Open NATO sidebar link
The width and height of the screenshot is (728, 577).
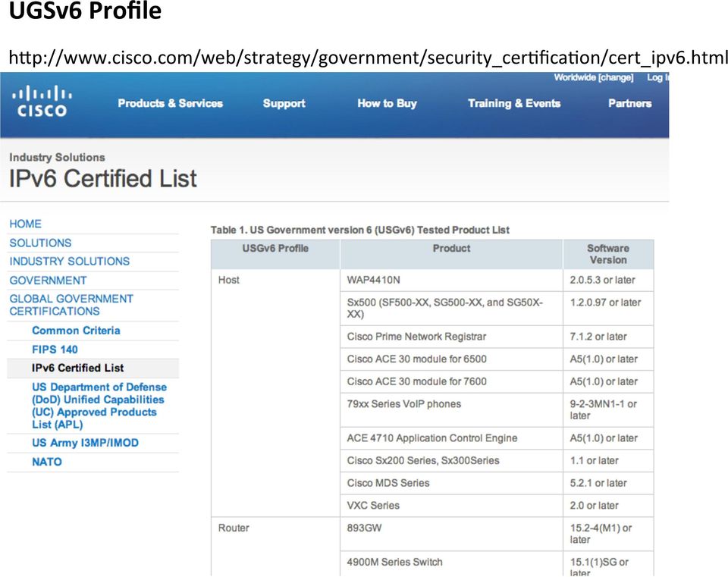coord(47,462)
